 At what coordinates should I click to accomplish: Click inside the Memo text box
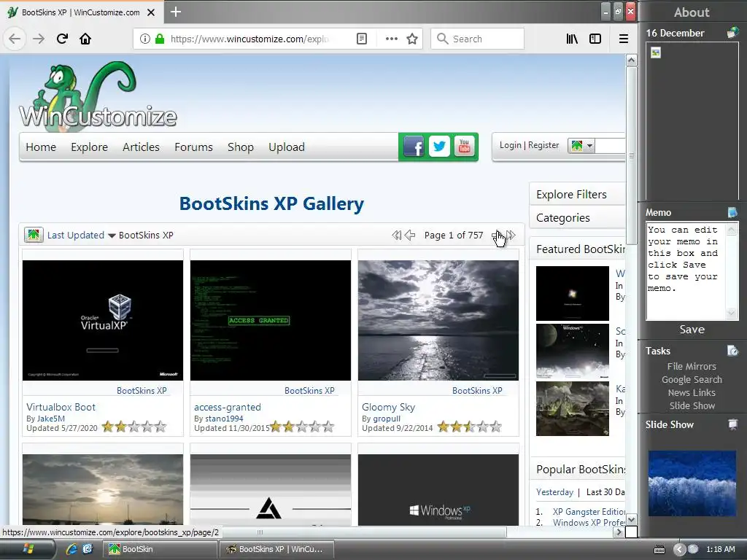pos(686,271)
